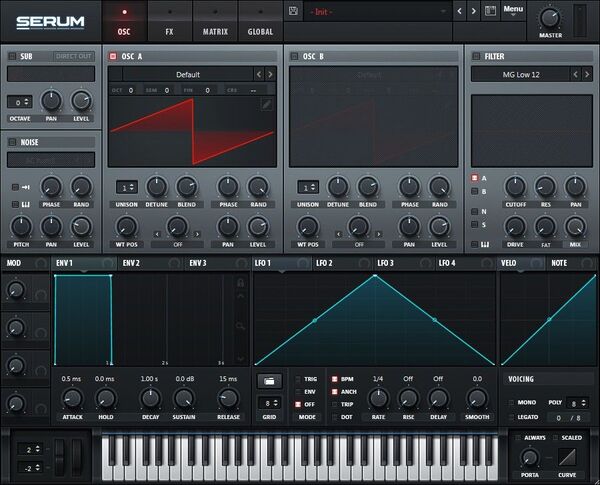Open the Menu button
Image resolution: width=600 pixels, height=485 pixels.
point(513,11)
